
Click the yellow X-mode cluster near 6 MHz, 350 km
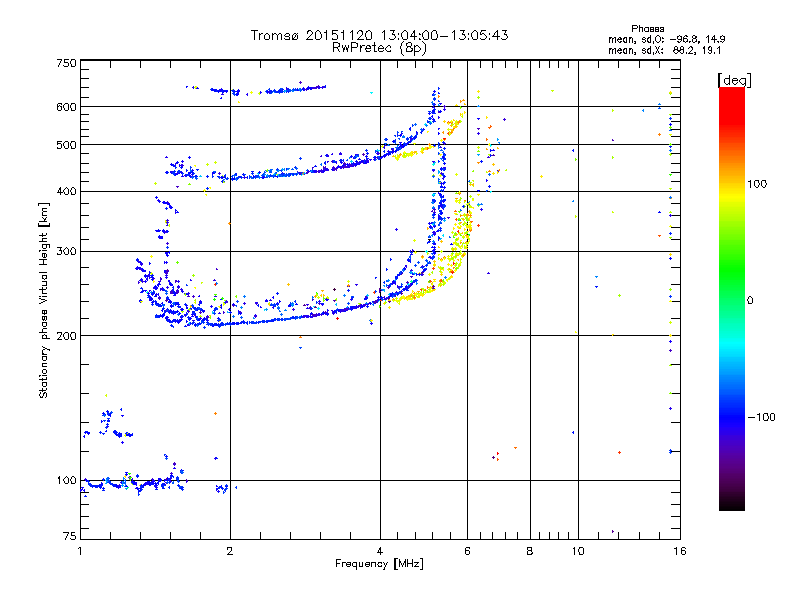(462, 224)
